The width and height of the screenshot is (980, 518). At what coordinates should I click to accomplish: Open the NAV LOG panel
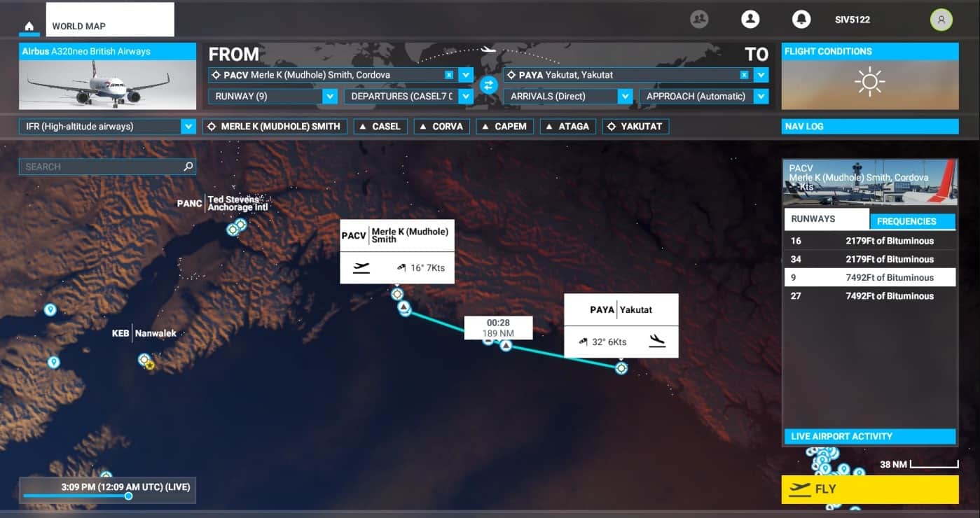(869, 127)
